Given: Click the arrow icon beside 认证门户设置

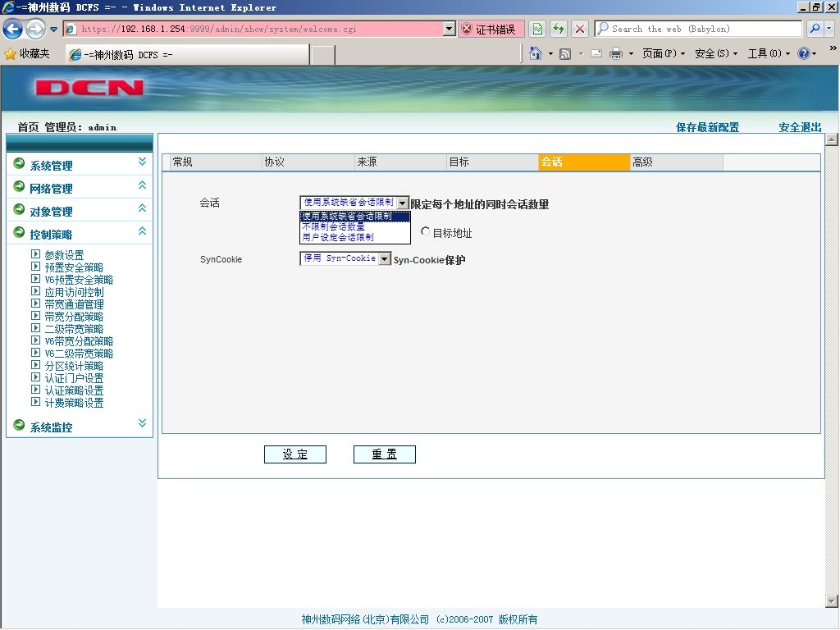Looking at the screenshot, I should coord(35,377).
